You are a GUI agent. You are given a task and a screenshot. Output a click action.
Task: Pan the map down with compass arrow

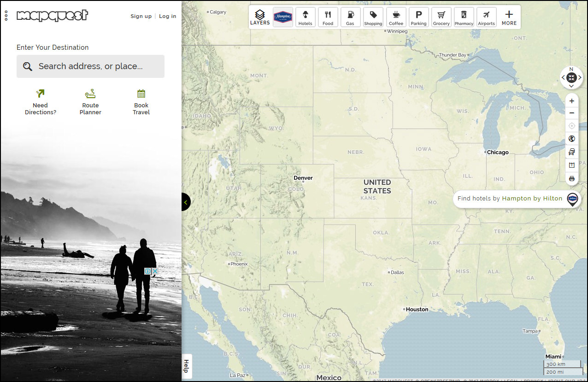click(571, 86)
